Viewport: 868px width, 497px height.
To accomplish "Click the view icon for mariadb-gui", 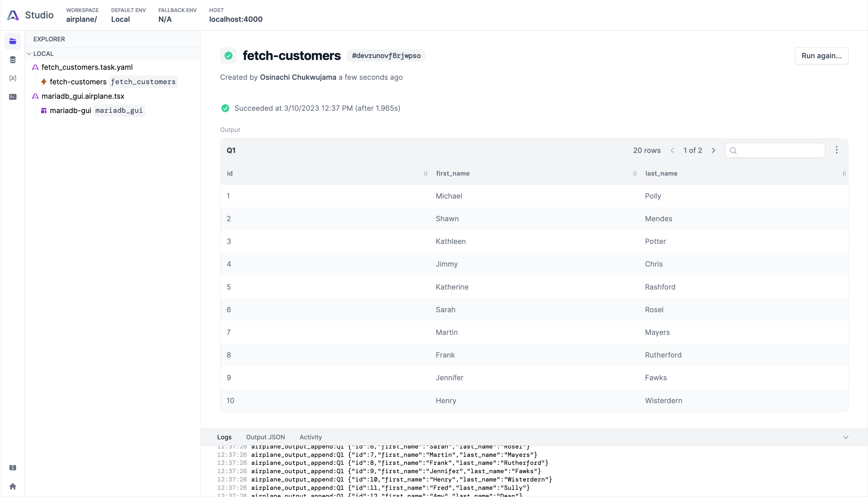I will coord(44,110).
